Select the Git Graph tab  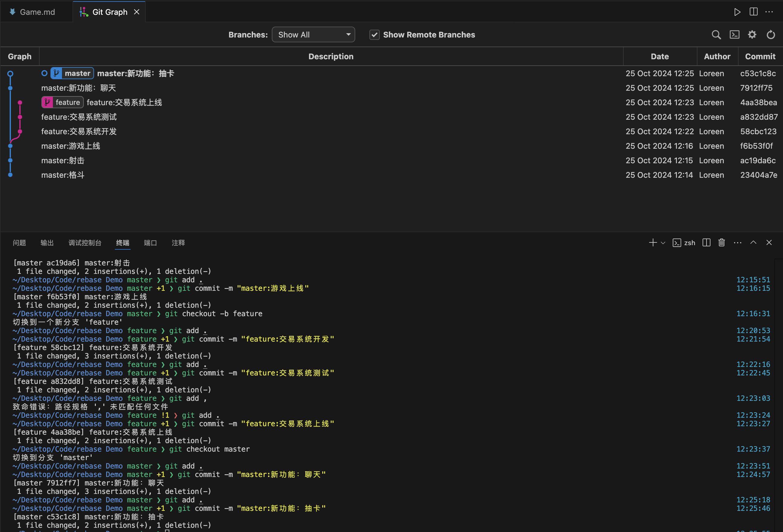pos(109,12)
